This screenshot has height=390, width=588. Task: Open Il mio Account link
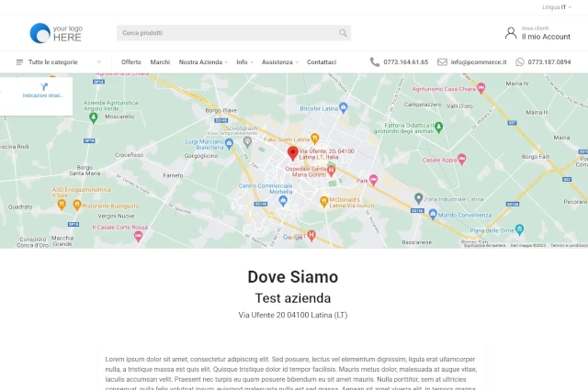click(546, 37)
